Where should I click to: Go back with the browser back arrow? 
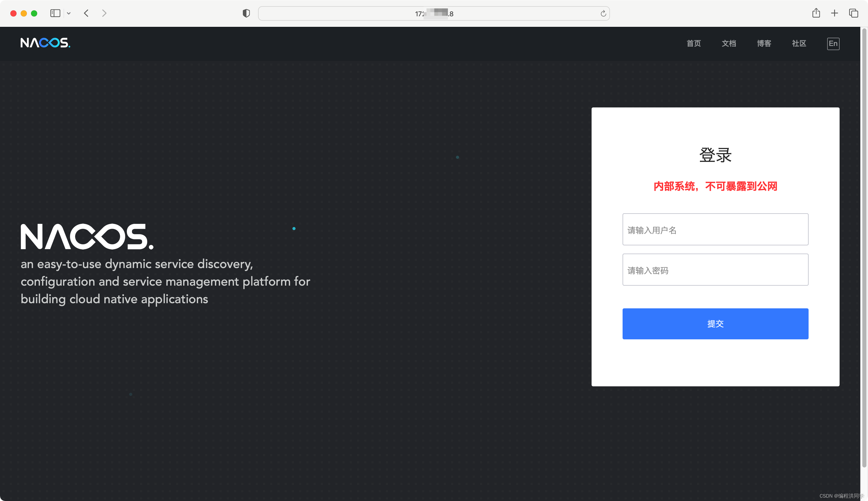(86, 13)
